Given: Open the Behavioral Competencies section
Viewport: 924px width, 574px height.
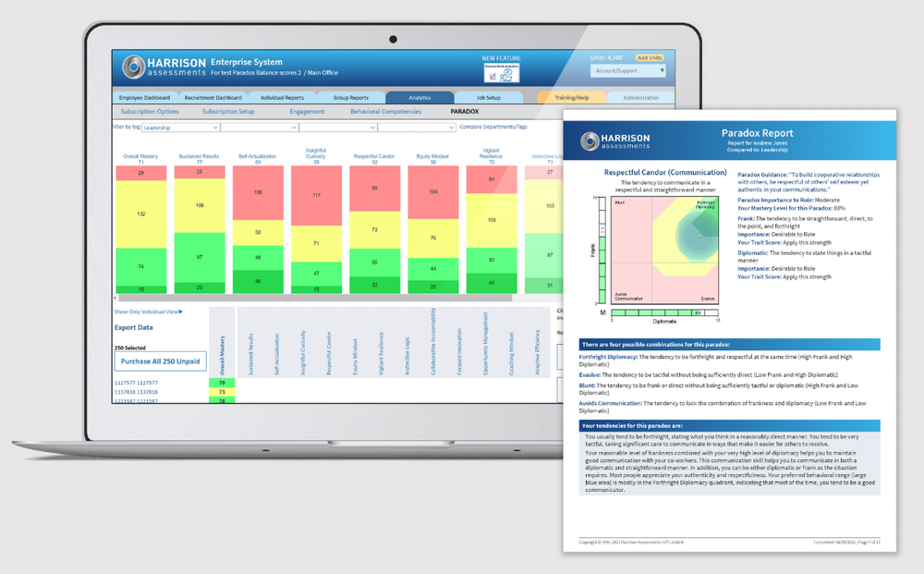Looking at the screenshot, I should [385, 112].
